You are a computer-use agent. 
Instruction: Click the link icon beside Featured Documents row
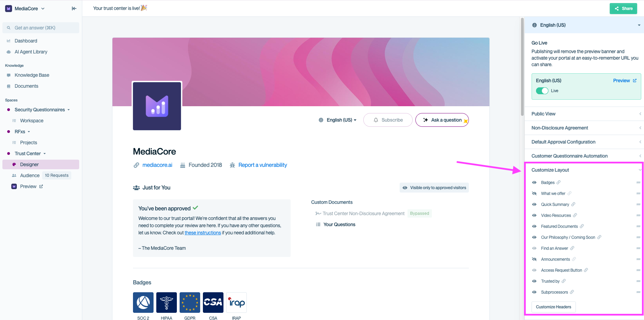582,226
